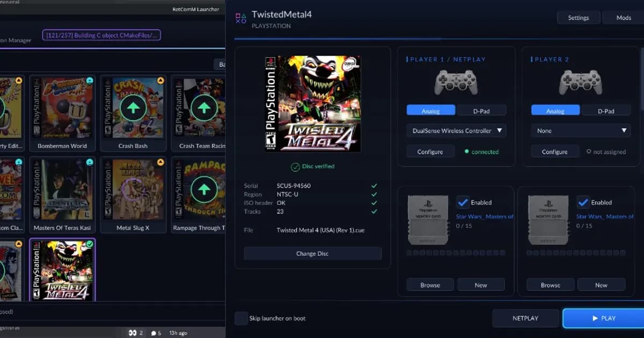Click the PlayStation logo beside the TwistedMetal4 title
This screenshot has height=338, width=644.
[241, 19]
